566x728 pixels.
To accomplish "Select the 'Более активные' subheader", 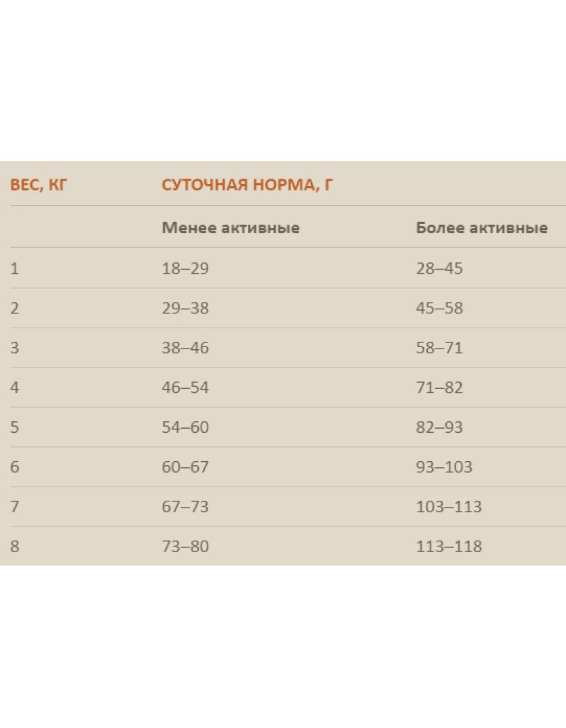I will pos(482,228).
